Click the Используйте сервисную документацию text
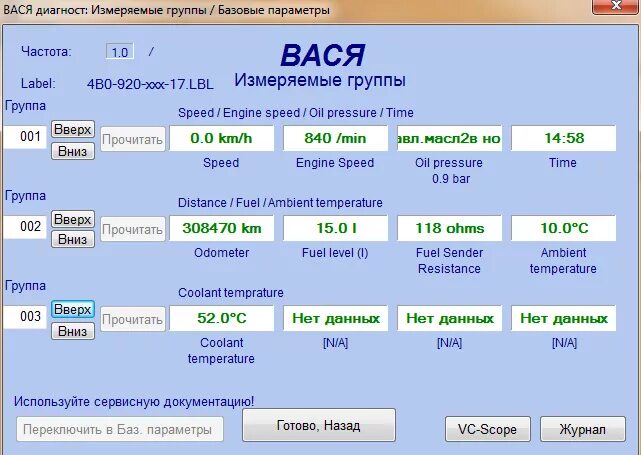This screenshot has height=455, width=641. tap(134, 401)
